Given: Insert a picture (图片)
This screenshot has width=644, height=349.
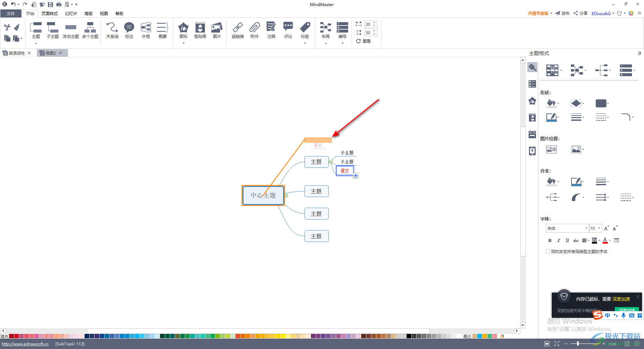Looking at the screenshot, I should pos(217,30).
